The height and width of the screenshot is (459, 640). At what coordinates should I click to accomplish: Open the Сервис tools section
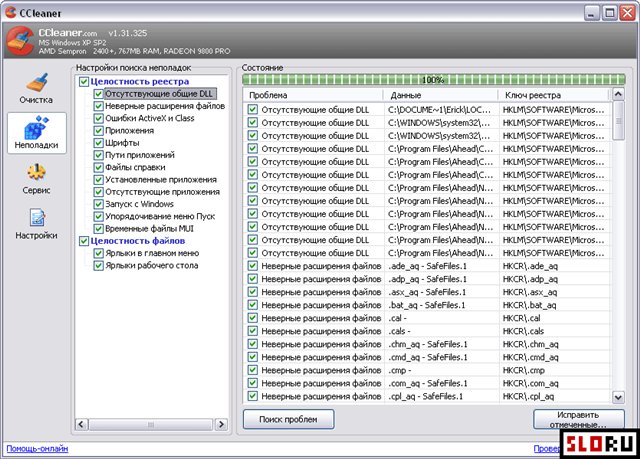click(36, 178)
